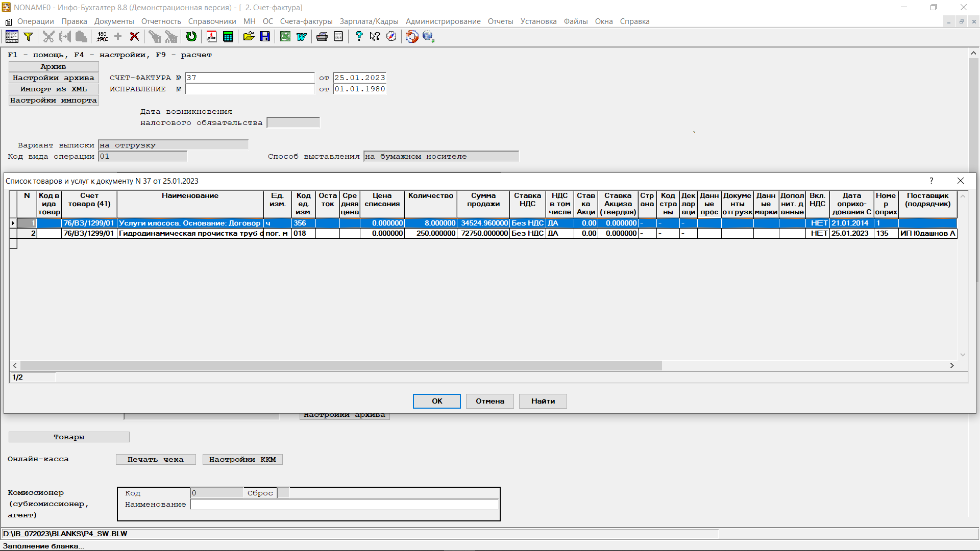The image size is (980, 551).
Task: Click the red X delete icon
Action: pos(134,36)
